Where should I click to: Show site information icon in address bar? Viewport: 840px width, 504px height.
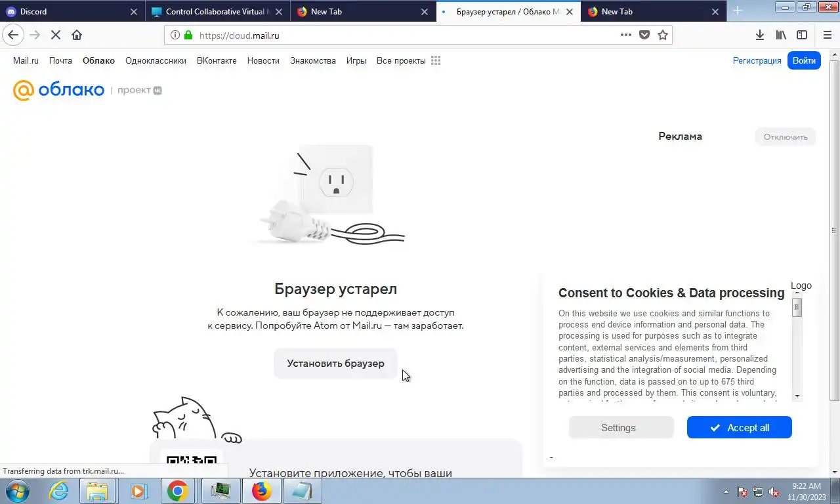tap(175, 35)
